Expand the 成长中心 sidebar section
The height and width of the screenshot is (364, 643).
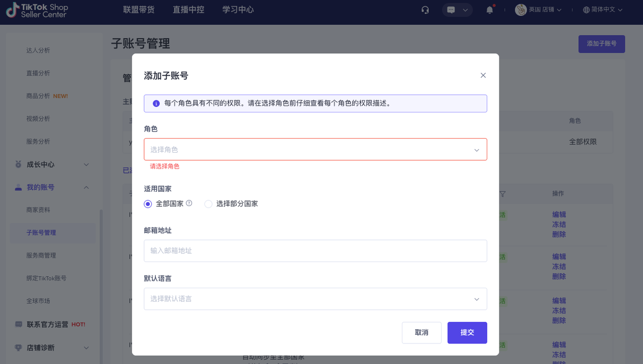click(86, 165)
